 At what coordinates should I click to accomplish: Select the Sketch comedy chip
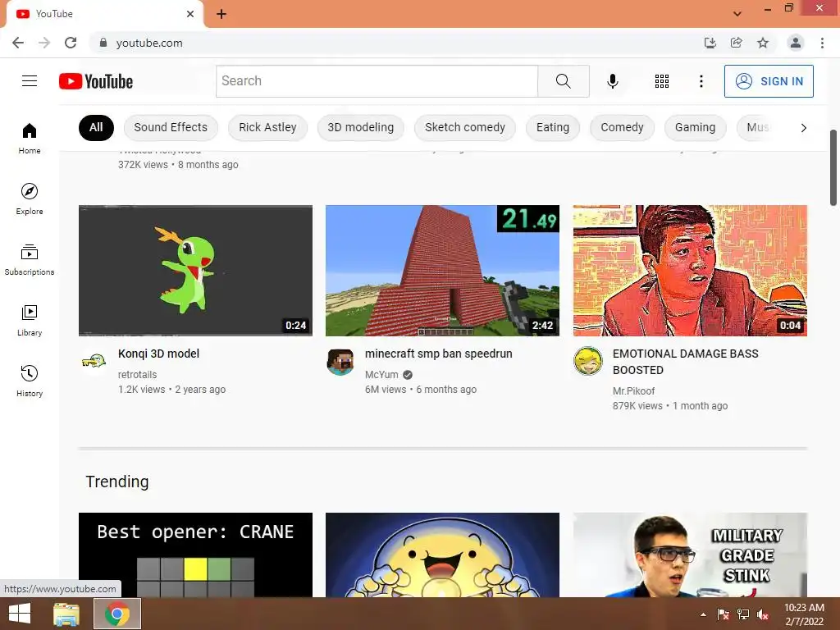pos(465,127)
